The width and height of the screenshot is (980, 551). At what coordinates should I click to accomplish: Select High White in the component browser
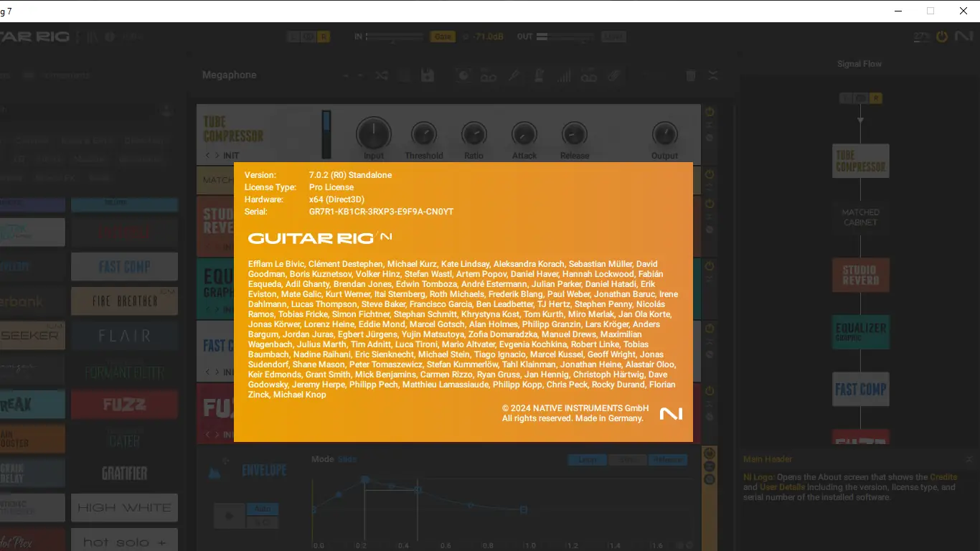[124, 508]
